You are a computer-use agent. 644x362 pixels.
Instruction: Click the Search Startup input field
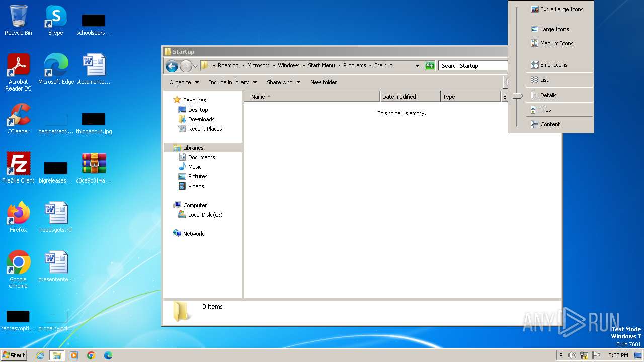pyautogui.click(x=473, y=66)
